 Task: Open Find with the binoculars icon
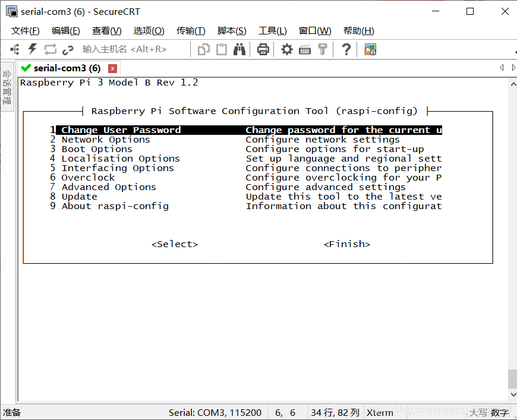(x=239, y=49)
